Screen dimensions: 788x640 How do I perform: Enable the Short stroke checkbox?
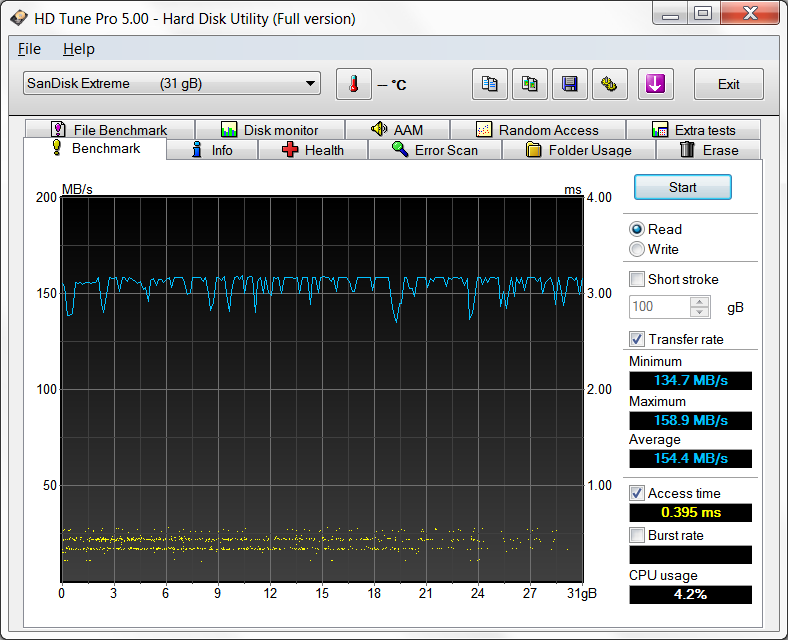coord(637,279)
